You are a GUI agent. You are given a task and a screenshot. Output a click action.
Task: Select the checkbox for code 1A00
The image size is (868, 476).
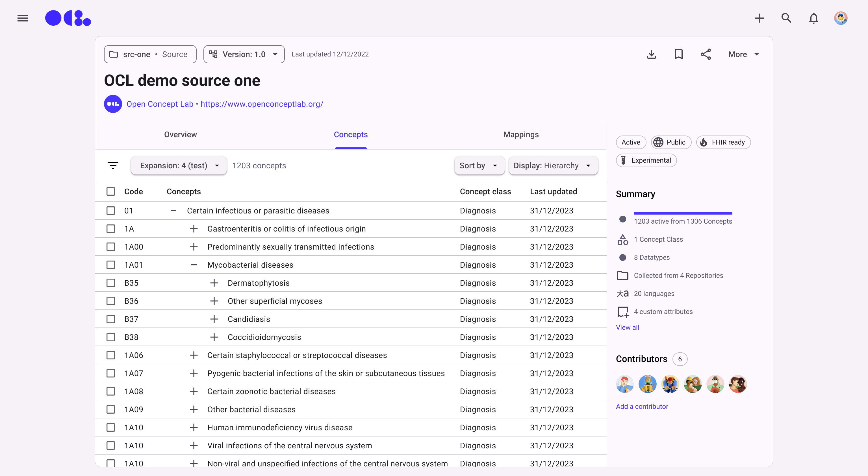(111, 247)
